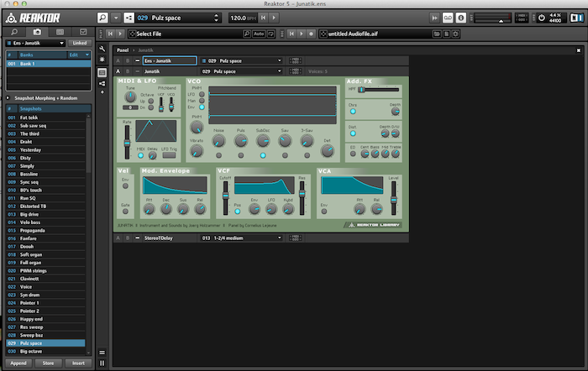Click the structure icon beside snapshot name
Viewport: 588px width, 371px height.
(x=129, y=18)
